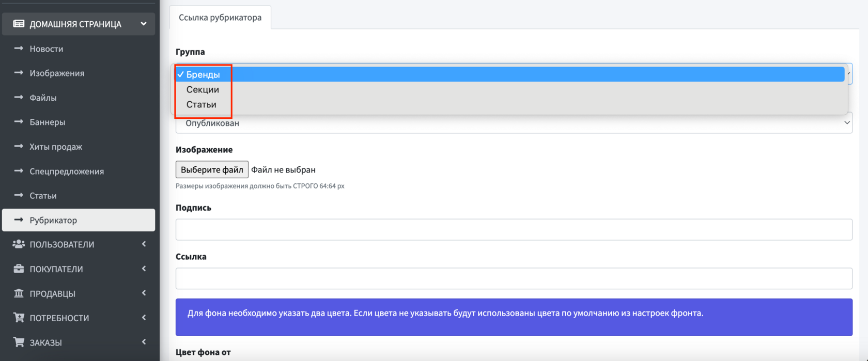Viewport: 868px width, 361px height.
Task: Collapse the Домашняя страница menu chevron
Action: click(x=144, y=24)
